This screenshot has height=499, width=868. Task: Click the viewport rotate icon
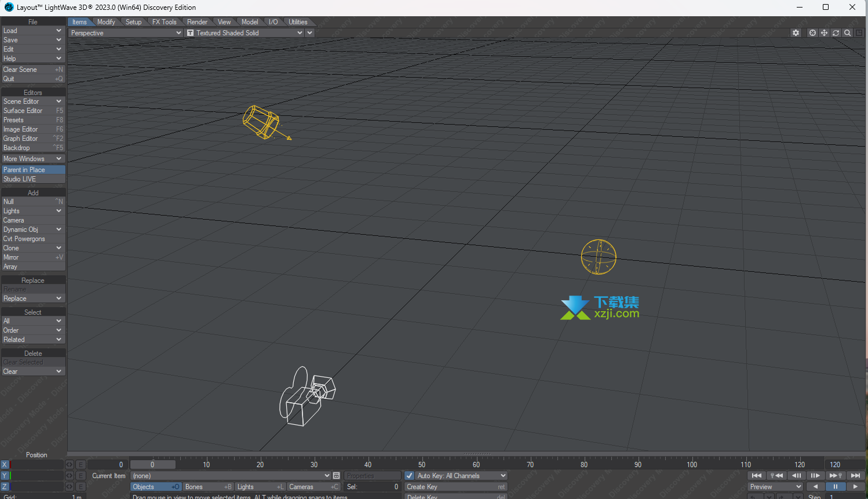pyautogui.click(x=836, y=33)
